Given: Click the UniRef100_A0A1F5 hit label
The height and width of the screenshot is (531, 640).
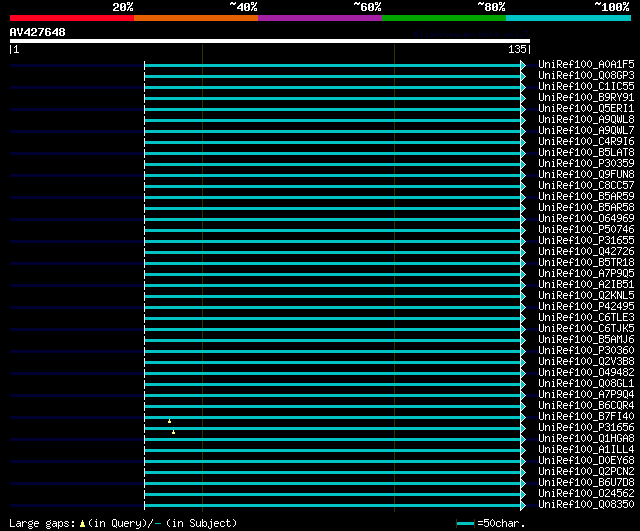Looking at the screenshot, I should [x=586, y=64].
